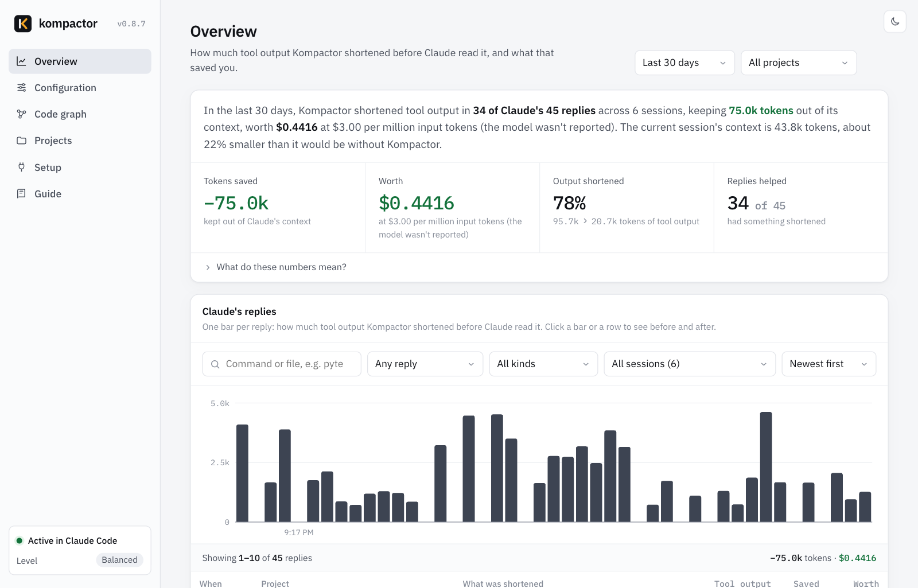The height and width of the screenshot is (588, 918).
Task: Click the Projects folder icon
Action: 21,141
